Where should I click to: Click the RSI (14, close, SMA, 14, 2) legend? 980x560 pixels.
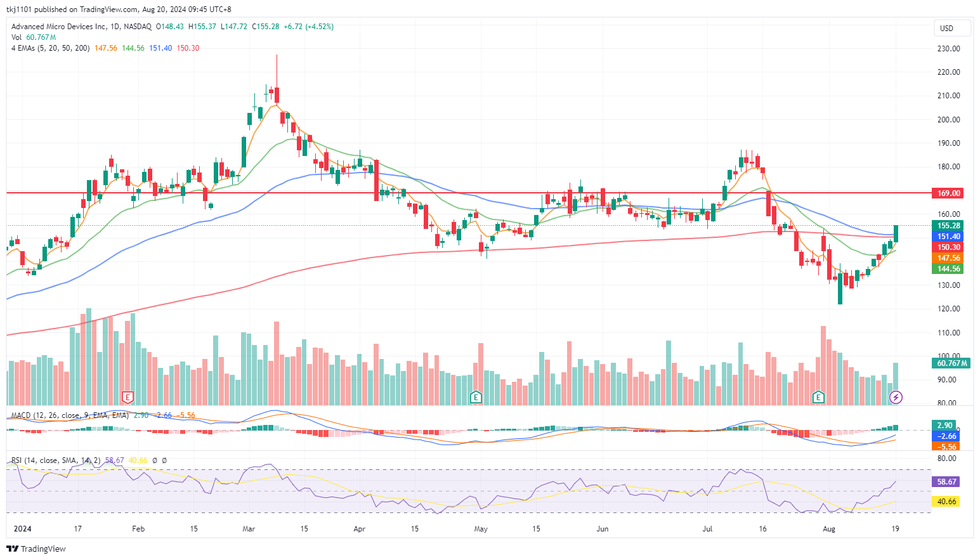(56, 460)
